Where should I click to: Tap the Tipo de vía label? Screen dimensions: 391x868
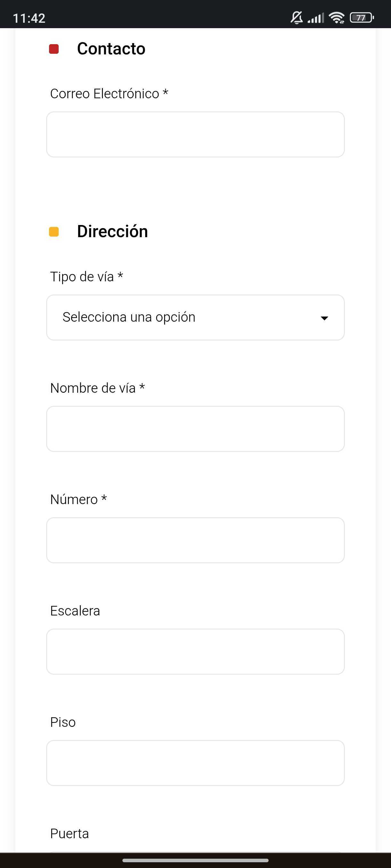tap(86, 277)
